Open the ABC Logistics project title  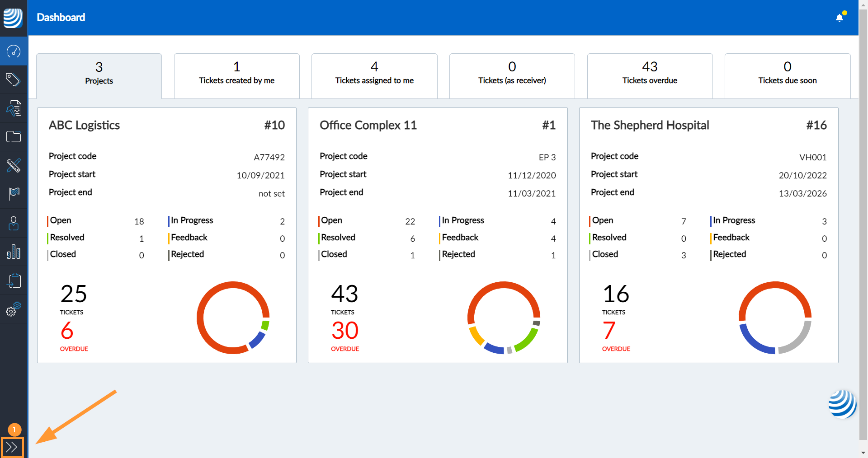tap(84, 125)
